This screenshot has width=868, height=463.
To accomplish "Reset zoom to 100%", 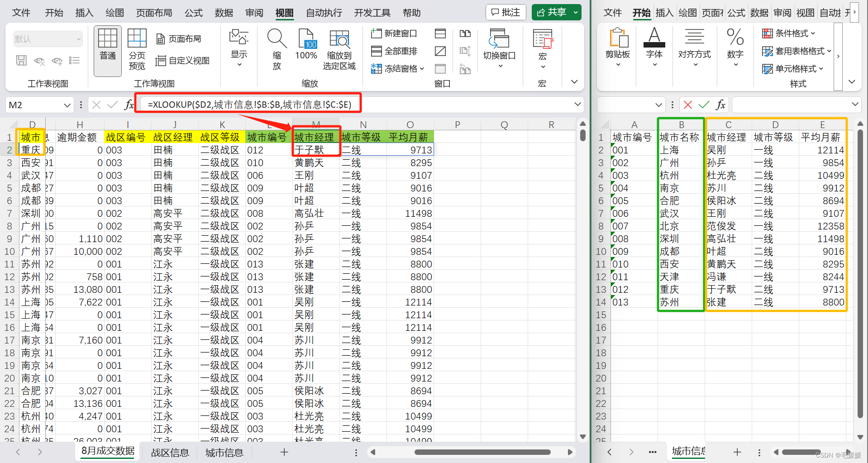I will click(306, 44).
